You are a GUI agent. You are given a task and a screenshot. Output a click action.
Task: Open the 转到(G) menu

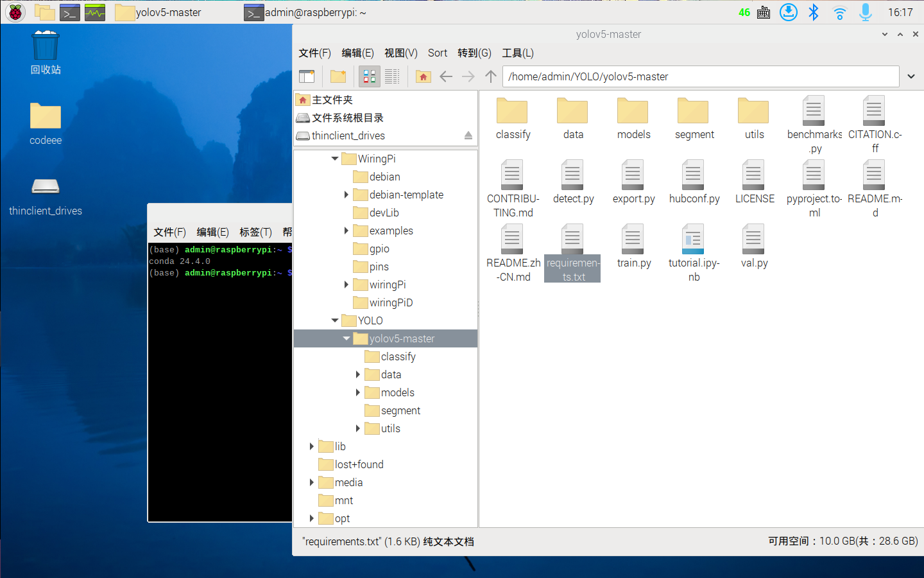pos(474,53)
